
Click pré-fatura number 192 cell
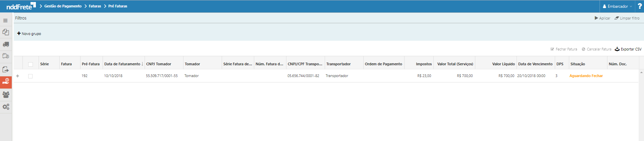coord(85,76)
